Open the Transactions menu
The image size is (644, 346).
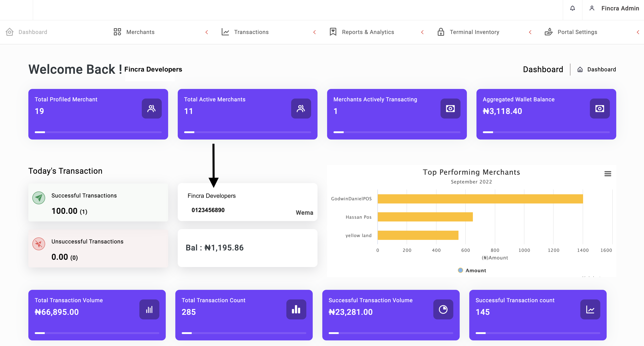pos(251,32)
